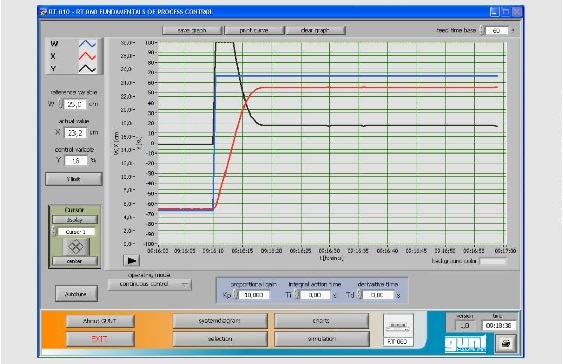Click the printer icon beside the clock
The width and height of the screenshot is (563, 364).
[506, 344]
